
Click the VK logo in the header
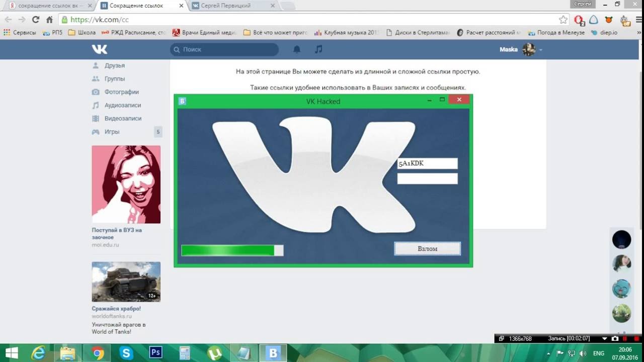[100, 49]
